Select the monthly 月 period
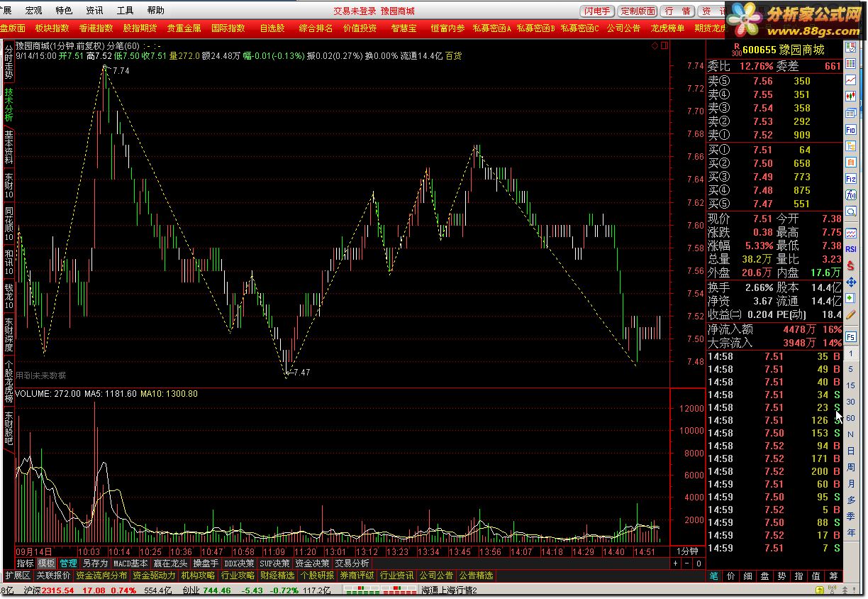The width and height of the screenshot is (868, 599). pos(851,484)
